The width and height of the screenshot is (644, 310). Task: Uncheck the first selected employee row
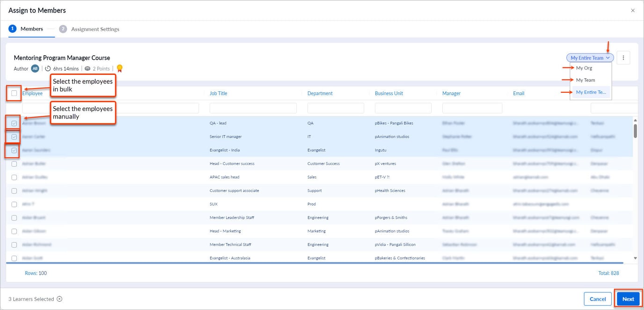coord(14,123)
